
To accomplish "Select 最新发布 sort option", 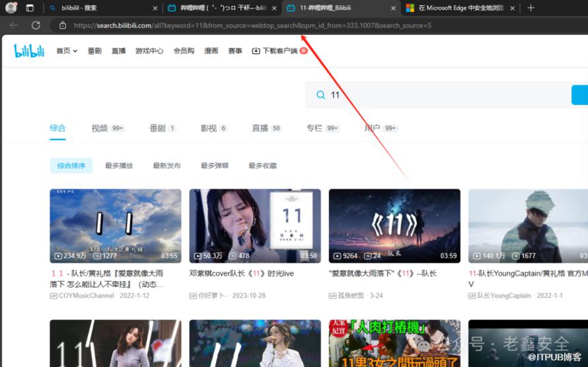I will (166, 166).
